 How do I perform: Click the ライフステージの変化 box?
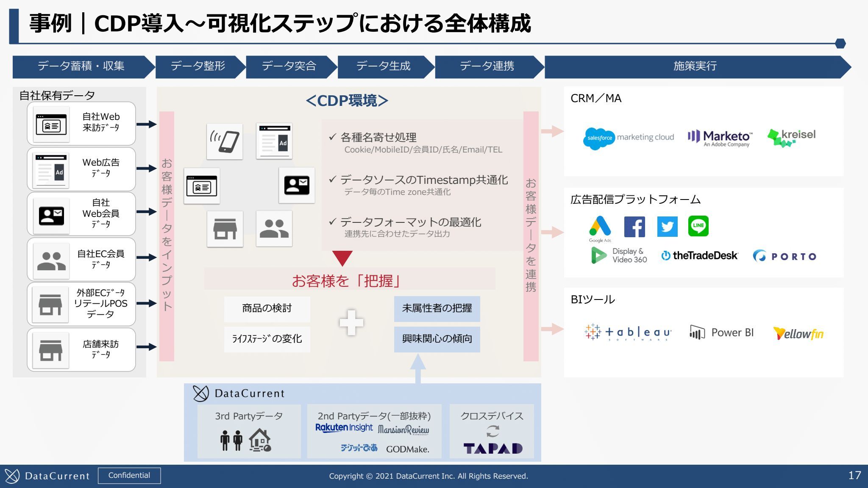coord(267,339)
